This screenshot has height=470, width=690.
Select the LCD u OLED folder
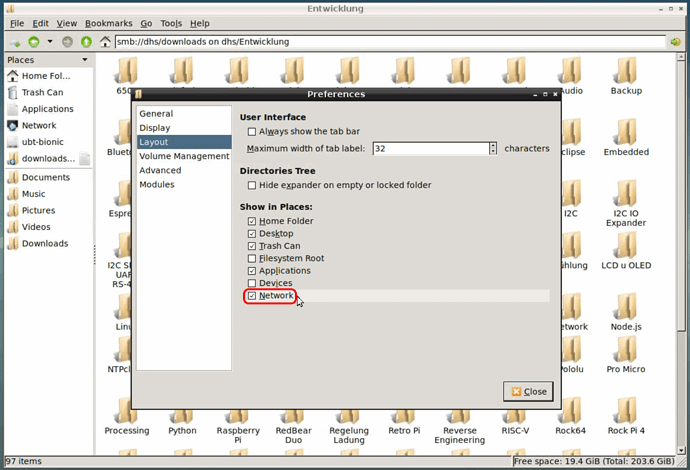click(626, 251)
